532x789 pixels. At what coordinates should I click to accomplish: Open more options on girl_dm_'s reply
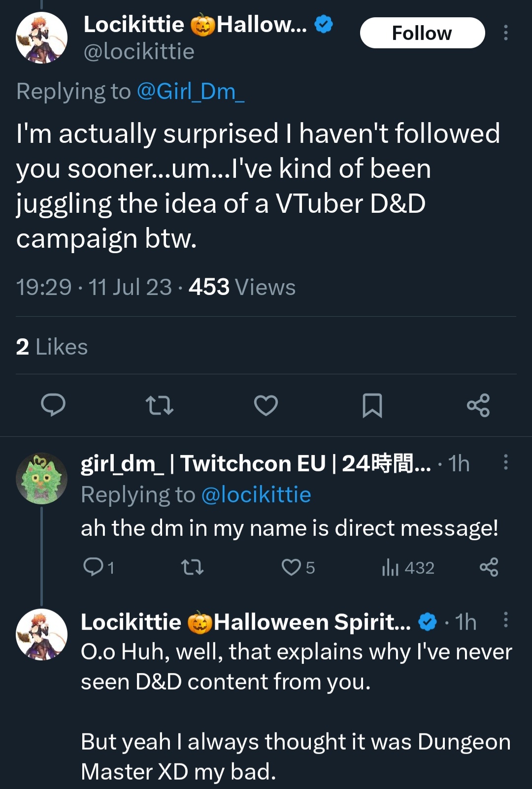505,462
